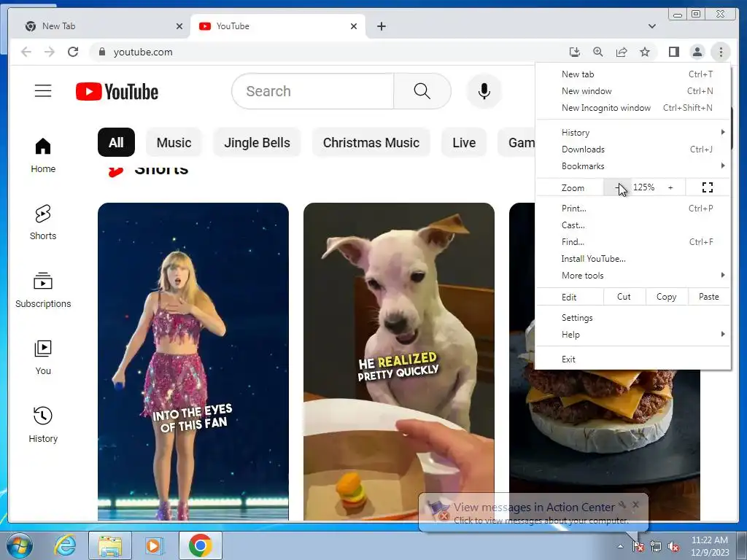
Task: Click the site lock icon
Action: tap(101, 52)
